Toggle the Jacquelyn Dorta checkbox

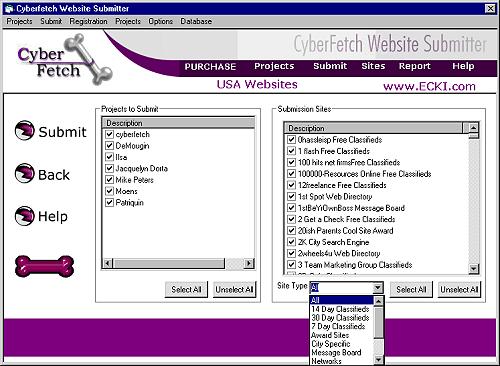tap(109, 168)
